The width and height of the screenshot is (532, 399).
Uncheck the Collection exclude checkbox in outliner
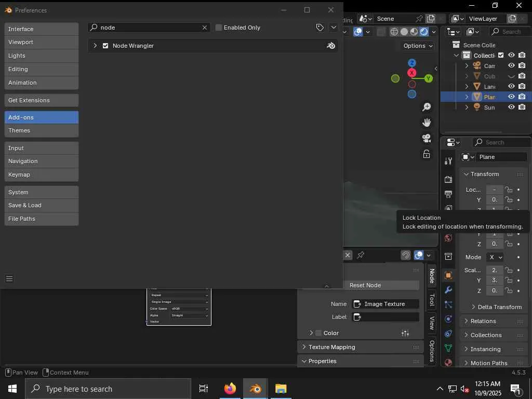[501, 55]
